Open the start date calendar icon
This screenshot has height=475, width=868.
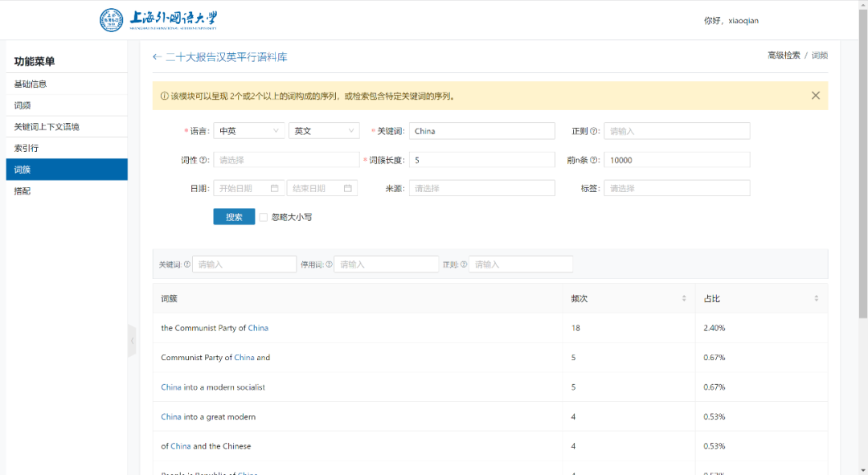(275, 188)
